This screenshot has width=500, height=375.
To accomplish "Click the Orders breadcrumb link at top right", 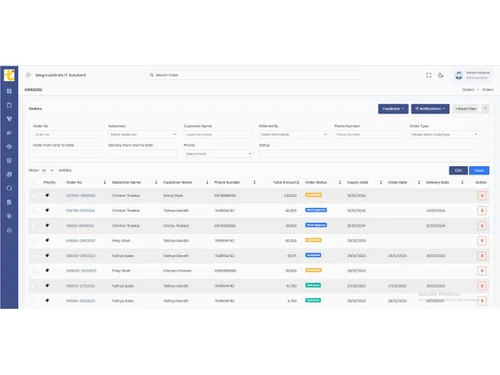I will point(468,90).
